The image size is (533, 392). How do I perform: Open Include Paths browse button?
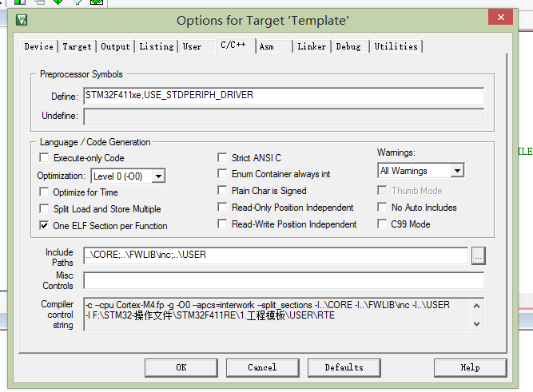pos(479,255)
